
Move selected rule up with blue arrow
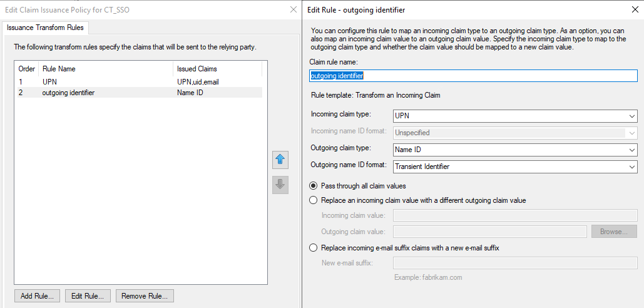pos(280,160)
